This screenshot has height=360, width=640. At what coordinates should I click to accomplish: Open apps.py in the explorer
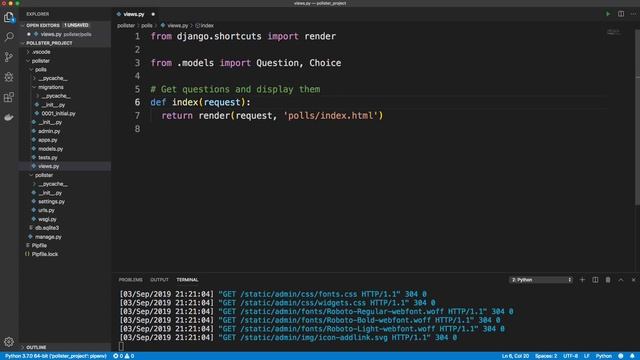pyautogui.click(x=48, y=140)
